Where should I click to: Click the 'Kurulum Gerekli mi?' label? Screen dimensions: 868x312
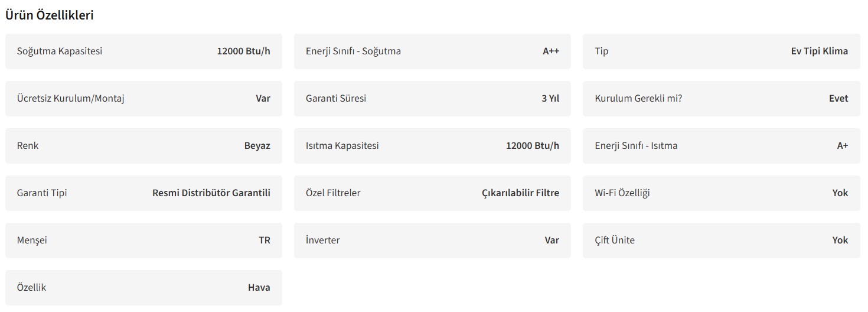pyautogui.click(x=638, y=99)
